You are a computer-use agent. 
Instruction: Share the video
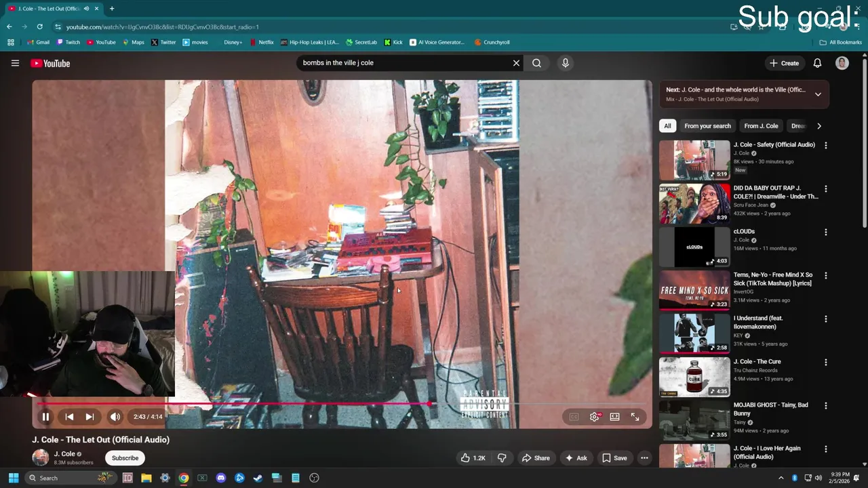pyautogui.click(x=535, y=458)
